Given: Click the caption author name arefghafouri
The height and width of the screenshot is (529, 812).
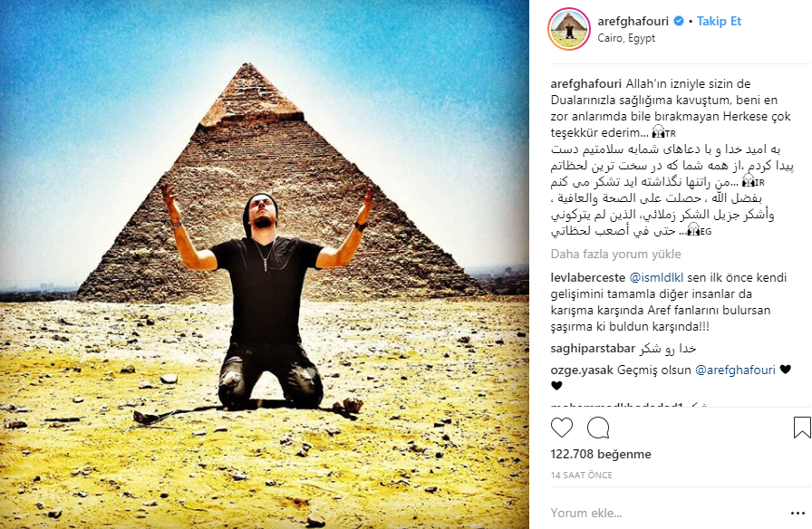Looking at the screenshot, I should pyautogui.click(x=586, y=84).
